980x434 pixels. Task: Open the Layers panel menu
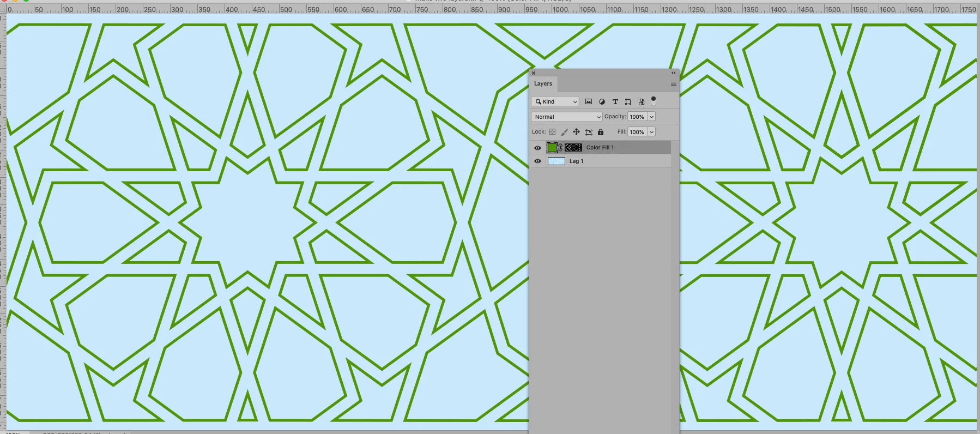tap(674, 84)
